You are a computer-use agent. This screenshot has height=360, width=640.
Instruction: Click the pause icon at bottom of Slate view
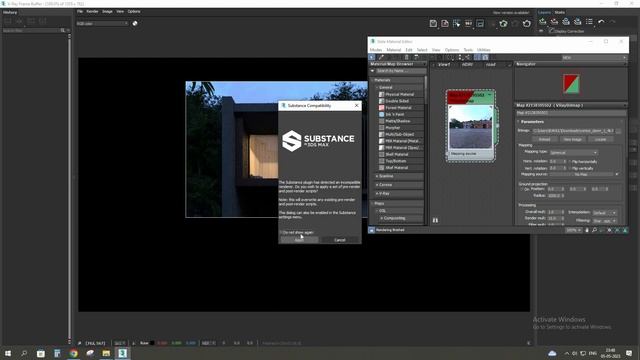click(x=435, y=220)
